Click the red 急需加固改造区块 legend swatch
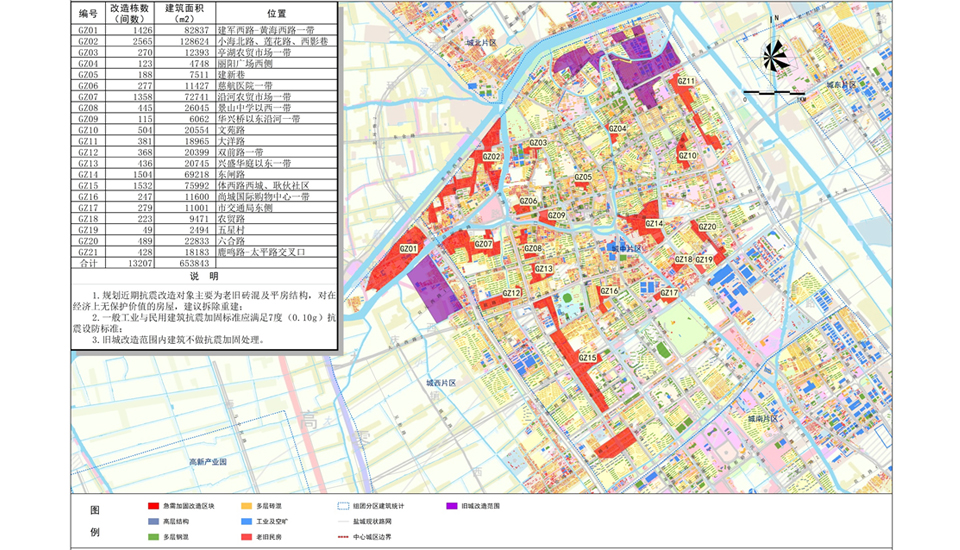 (x=153, y=506)
